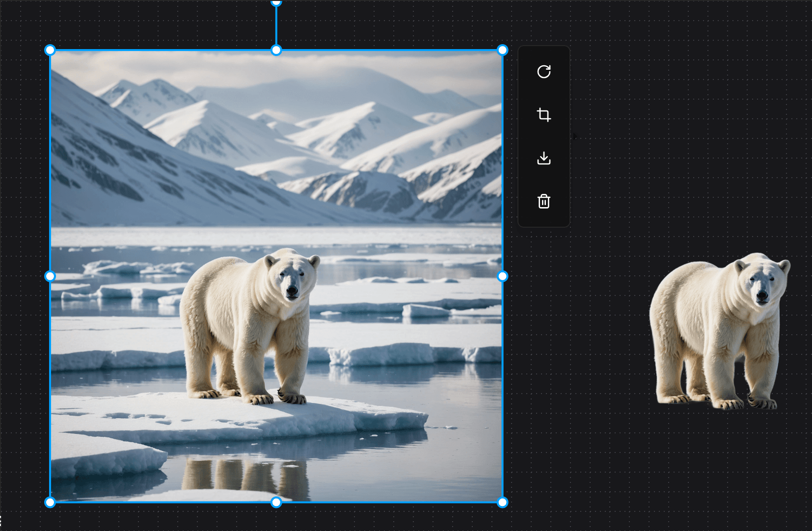This screenshot has width=812, height=531.
Task: Click the regenerate icon in the floating toolbar
Action: 544,73
